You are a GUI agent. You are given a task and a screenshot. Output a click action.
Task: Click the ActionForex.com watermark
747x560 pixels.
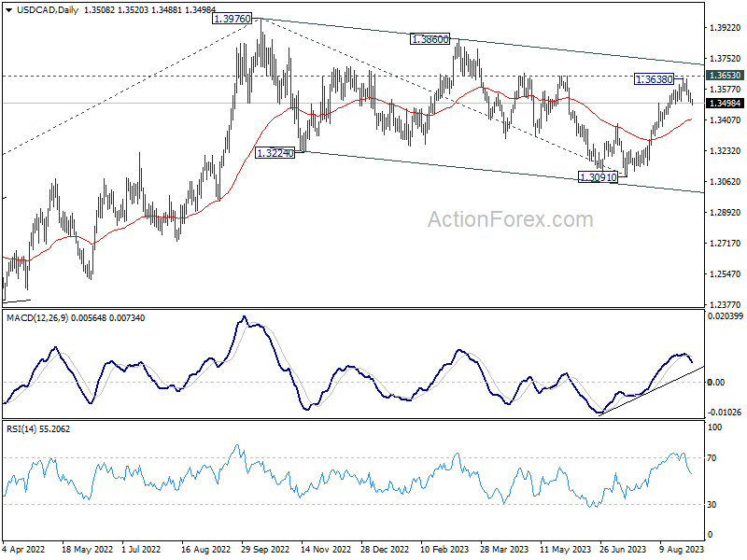(510, 219)
